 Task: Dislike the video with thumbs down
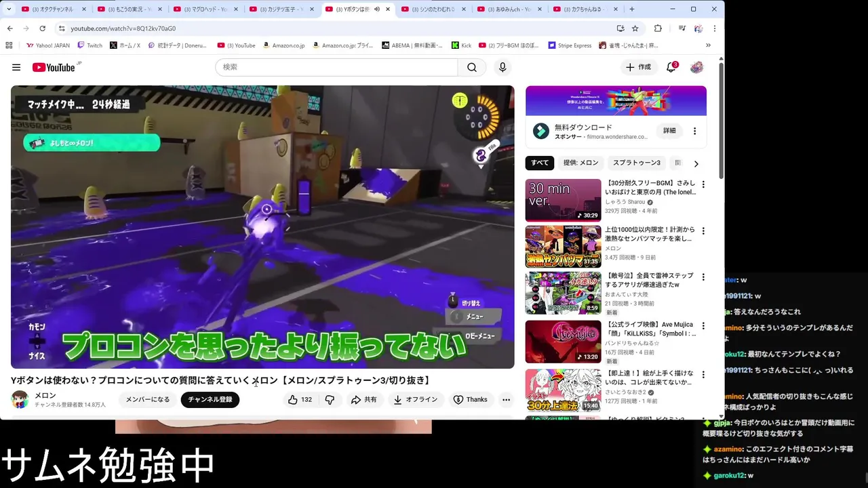point(330,399)
